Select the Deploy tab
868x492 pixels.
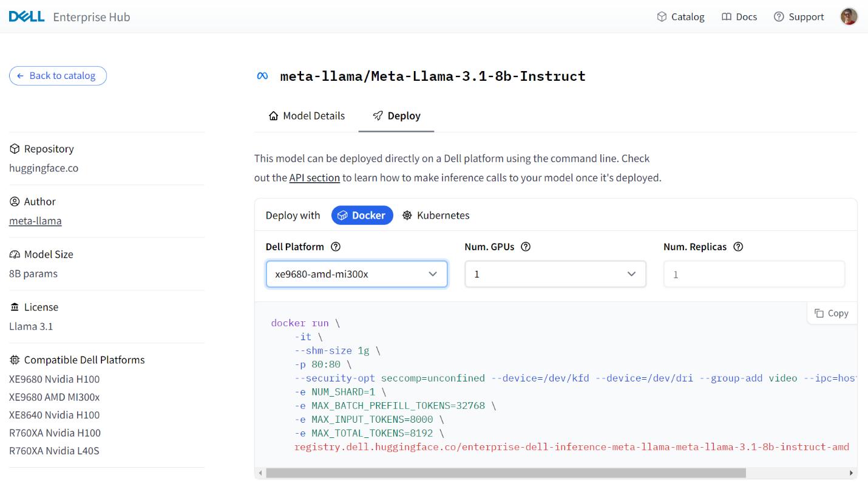coord(396,115)
